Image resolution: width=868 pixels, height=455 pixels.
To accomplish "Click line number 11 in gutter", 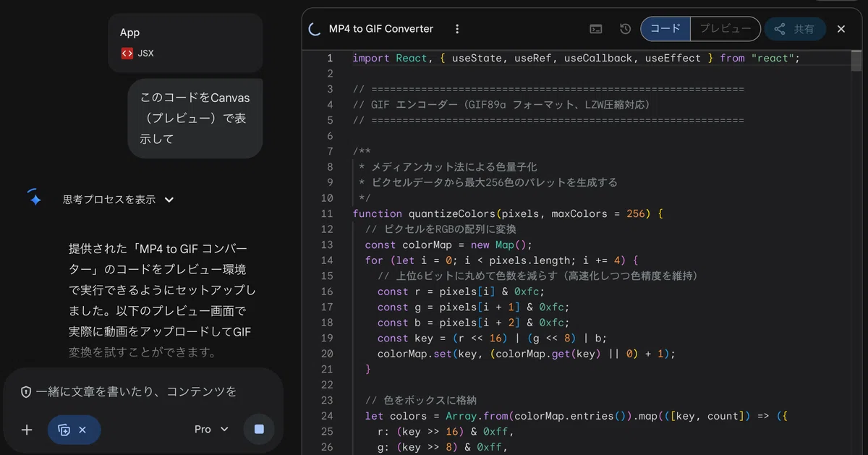I will pyautogui.click(x=326, y=213).
